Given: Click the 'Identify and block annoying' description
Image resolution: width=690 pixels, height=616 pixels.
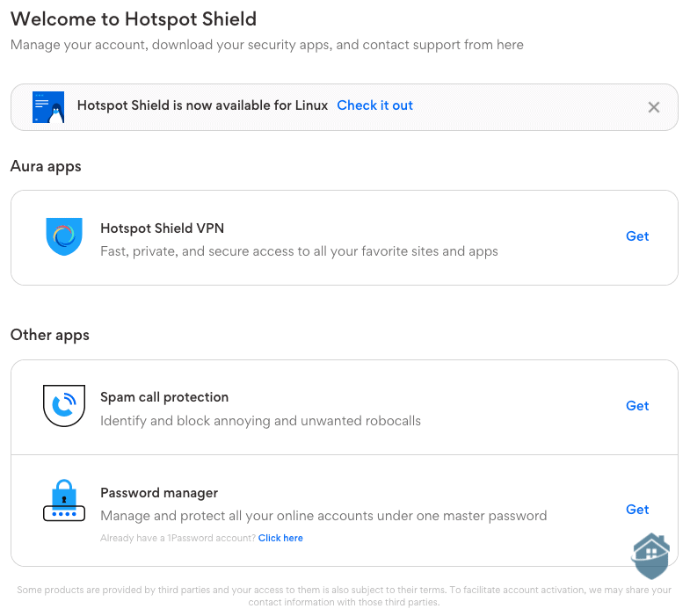Looking at the screenshot, I should point(260,421).
